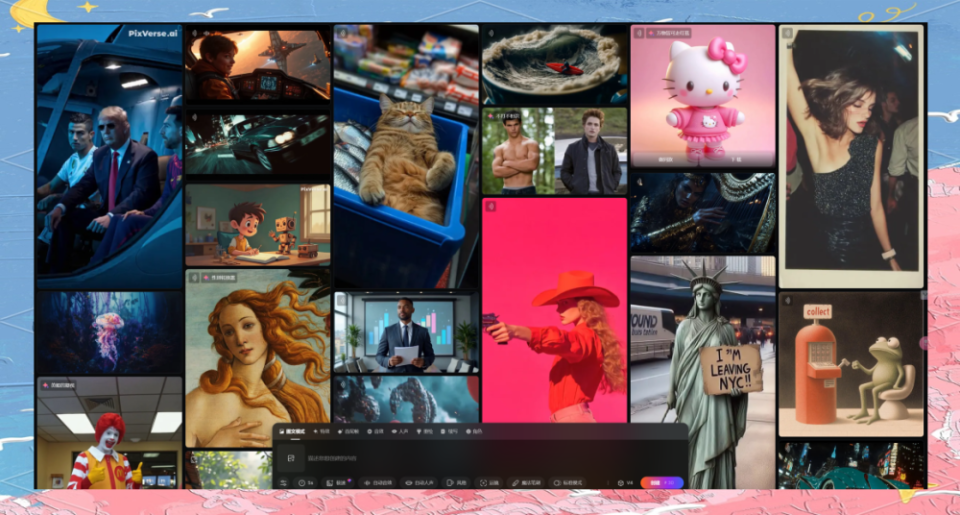The height and width of the screenshot is (515, 960).
Task: Open the men seated in the blue aircraft video
Action: tap(110, 156)
